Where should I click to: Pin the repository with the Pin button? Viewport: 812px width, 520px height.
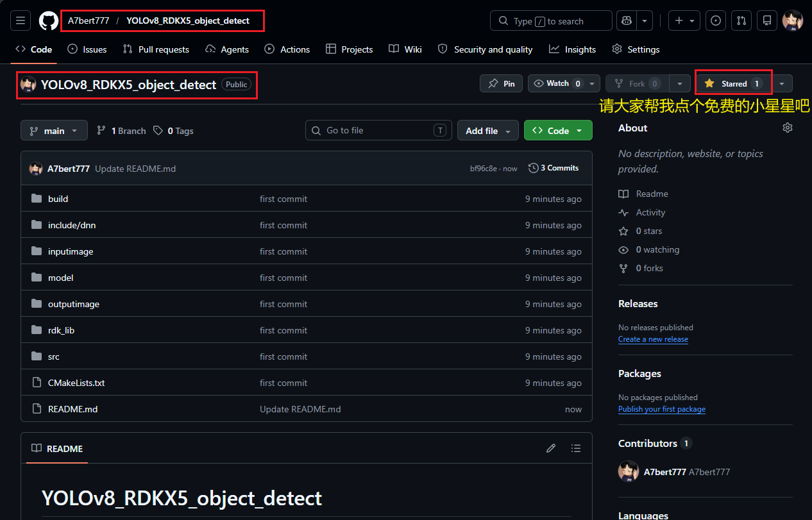tap(502, 83)
